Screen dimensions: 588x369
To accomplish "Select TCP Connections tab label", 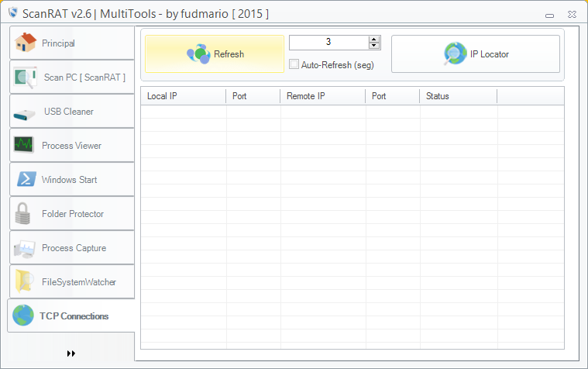I will pos(74,316).
